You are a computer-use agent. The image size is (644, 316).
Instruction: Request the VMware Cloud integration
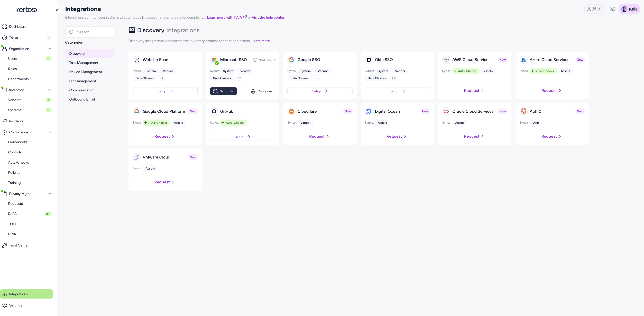[164, 182]
